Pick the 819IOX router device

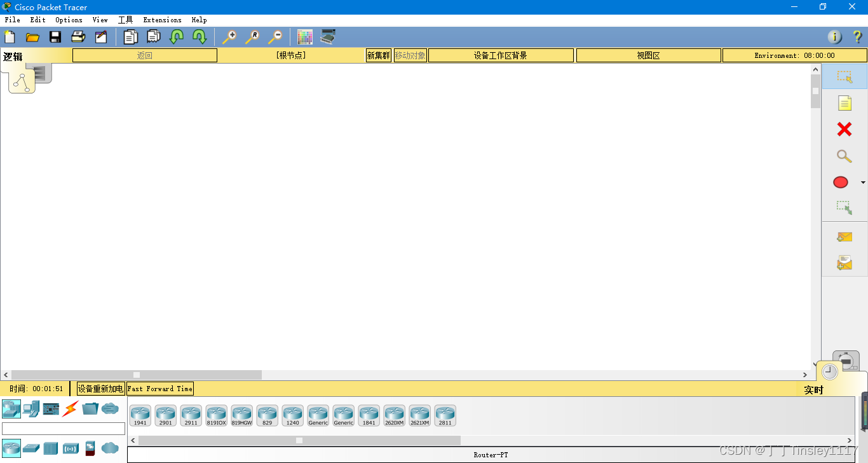point(217,416)
